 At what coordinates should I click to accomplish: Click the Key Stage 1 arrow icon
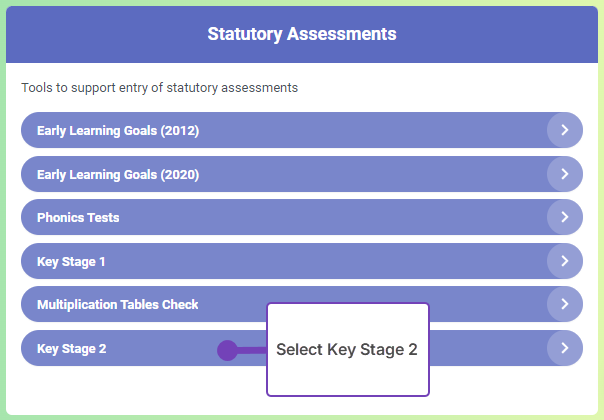[x=565, y=261]
